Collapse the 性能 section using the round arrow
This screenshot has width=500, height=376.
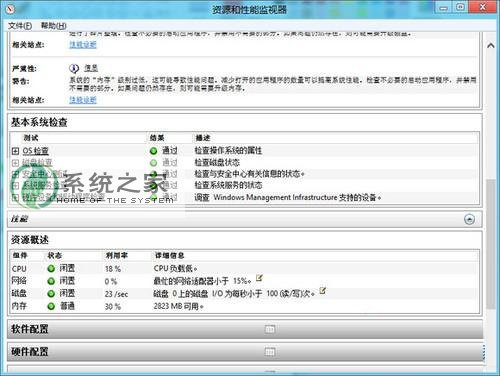pos(469,219)
